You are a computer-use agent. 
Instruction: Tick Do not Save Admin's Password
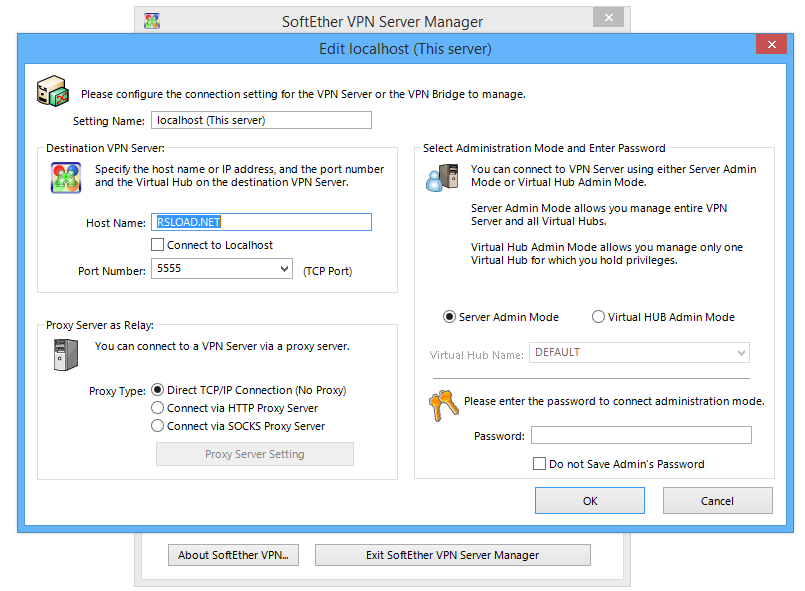click(539, 464)
